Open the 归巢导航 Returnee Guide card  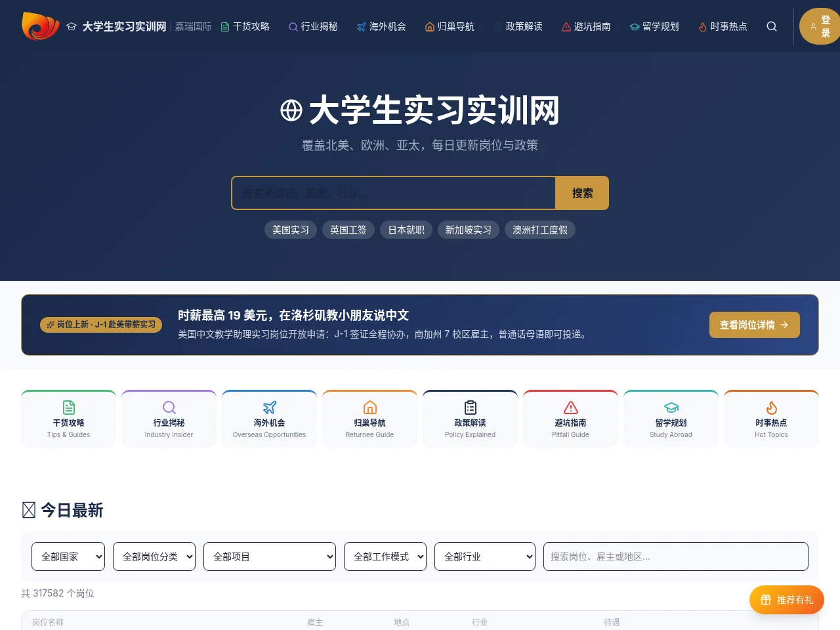(x=369, y=419)
